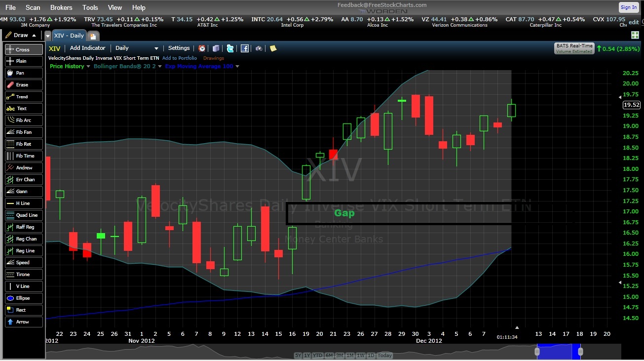Open the Brokers menu
The height and width of the screenshot is (361, 644).
[61, 7]
